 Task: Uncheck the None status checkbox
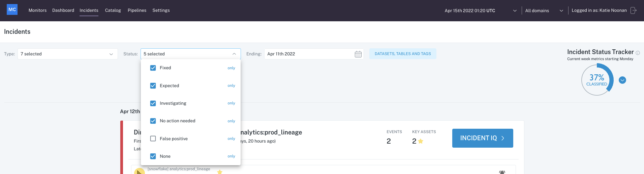pyautogui.click(x=153, y=156)
